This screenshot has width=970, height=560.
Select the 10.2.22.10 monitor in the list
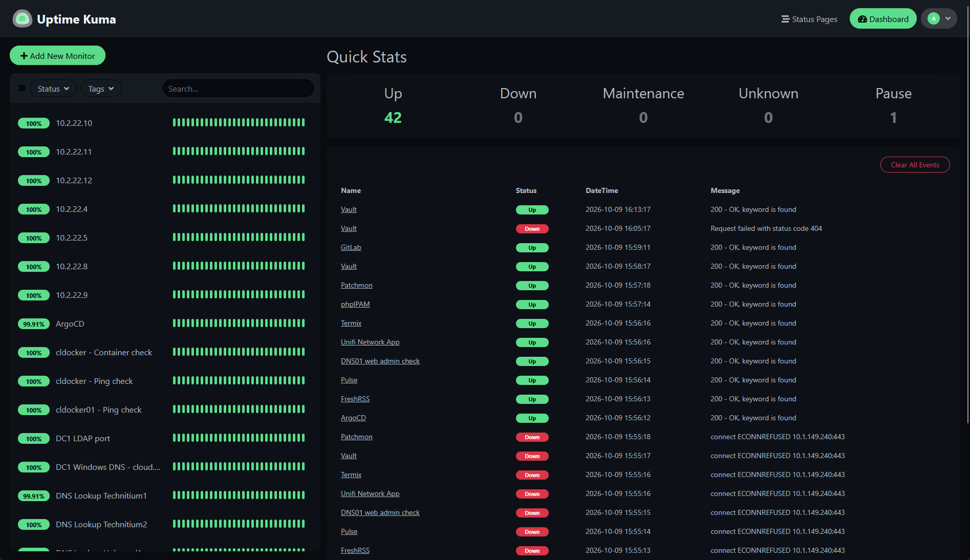click(165, 123)
